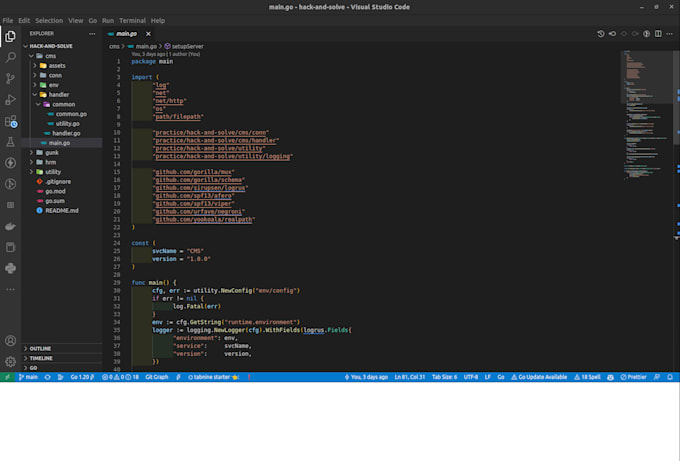Click the circular diff icon in editor toolbar

pos(647,34)
